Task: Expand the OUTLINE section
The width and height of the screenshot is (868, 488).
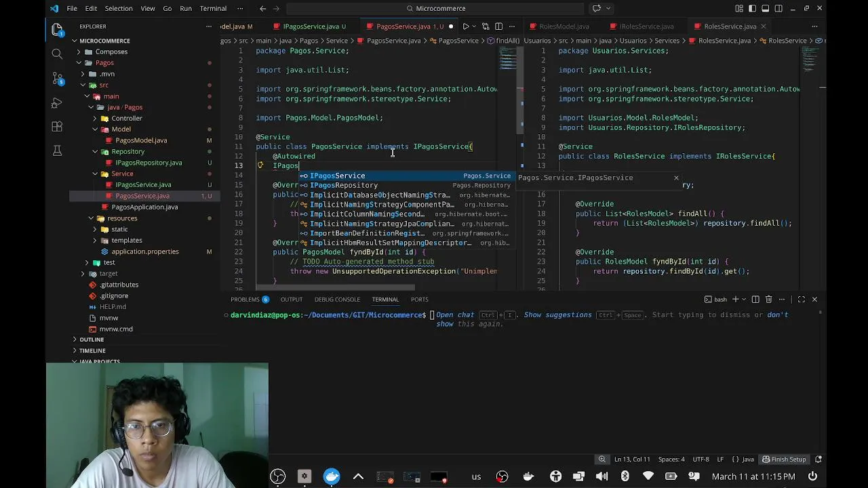Action: tap(91, 339)
